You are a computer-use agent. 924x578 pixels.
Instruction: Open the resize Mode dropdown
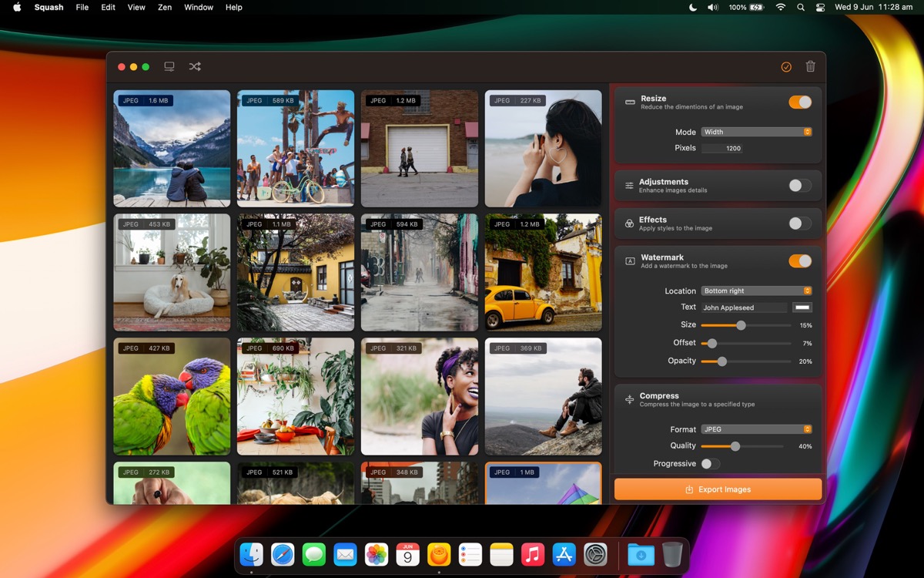[756, 132]
